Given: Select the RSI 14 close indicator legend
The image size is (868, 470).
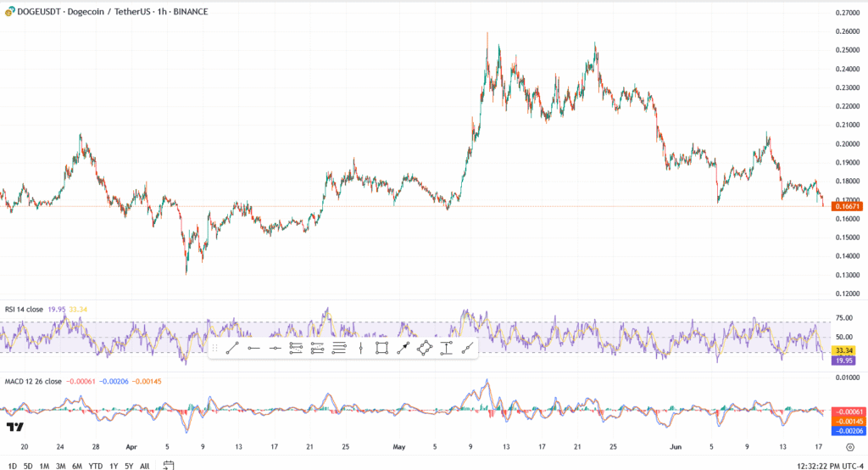Looking at the screenshot, I should (x=24, y=310).
